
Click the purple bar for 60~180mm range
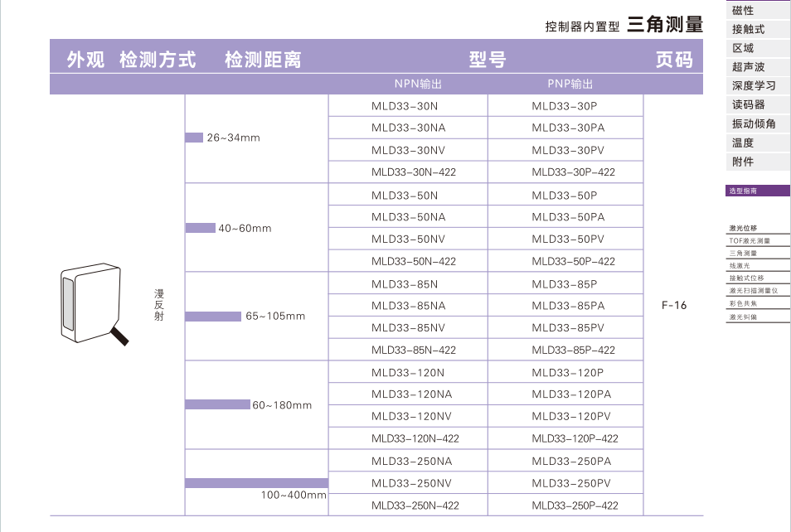tap(217, 404)
